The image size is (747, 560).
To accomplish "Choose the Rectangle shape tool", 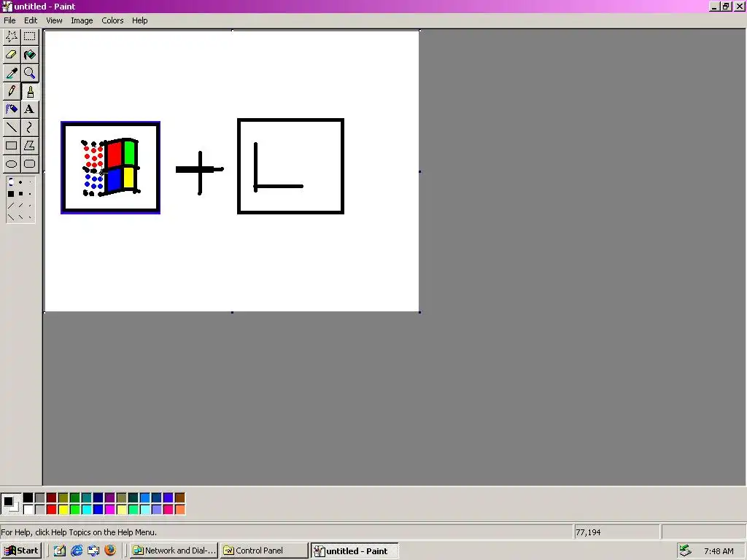I will pos(12,146).
